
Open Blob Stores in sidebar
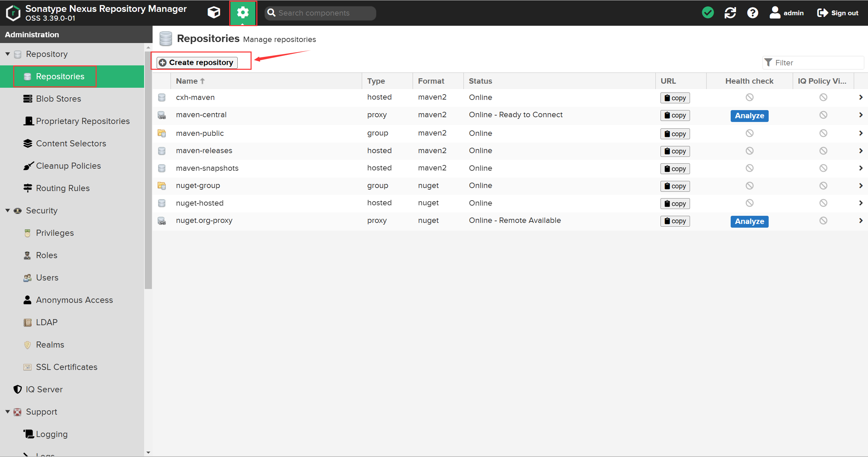pos(58,99)
